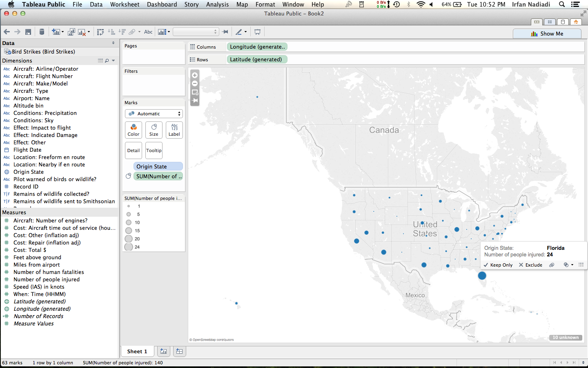Screen dimensions: 588x368
Task: Select the Flight Date dimension field
Action: click(x=27, y=150)
